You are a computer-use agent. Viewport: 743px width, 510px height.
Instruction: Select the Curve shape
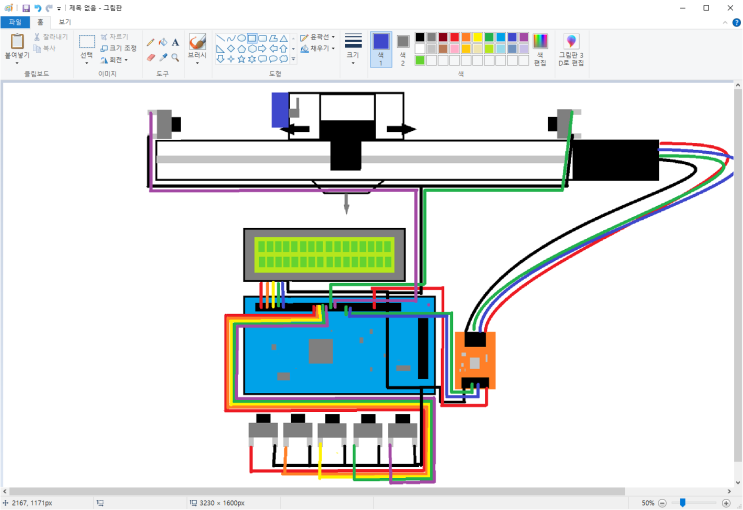pos(231,38)
